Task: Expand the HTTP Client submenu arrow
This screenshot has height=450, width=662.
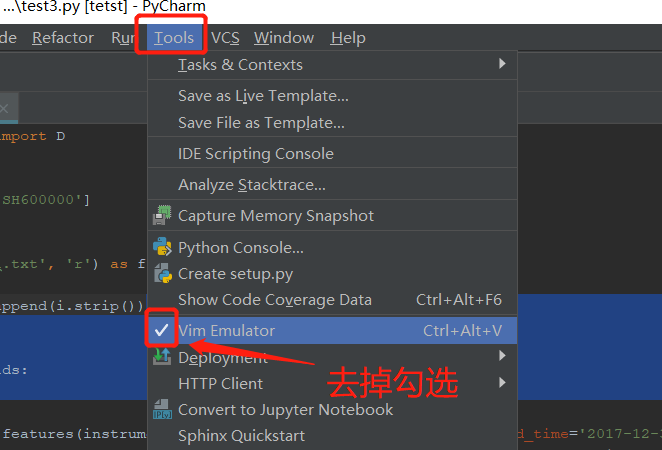Action: point(502,382)
